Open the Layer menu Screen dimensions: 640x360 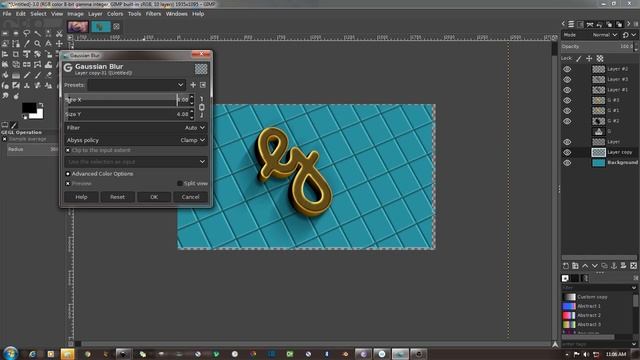(95, 14)
